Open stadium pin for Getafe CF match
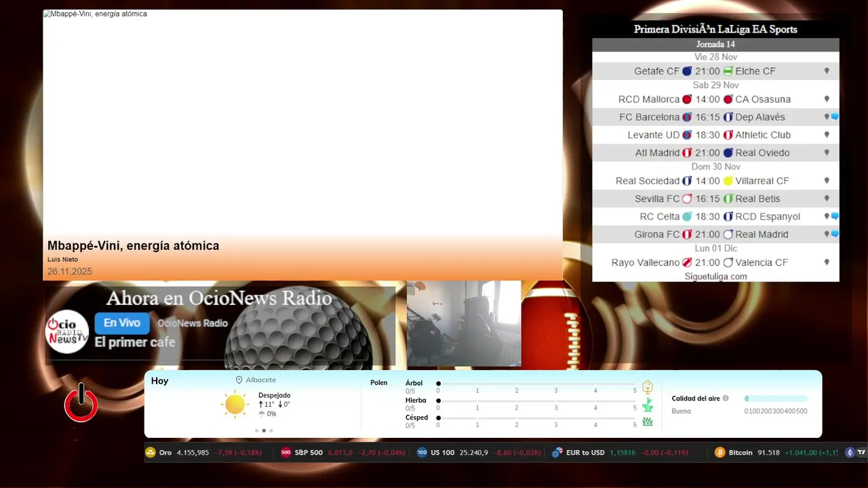868x488 pixels. pyautogui.click(x=827, y=70)
